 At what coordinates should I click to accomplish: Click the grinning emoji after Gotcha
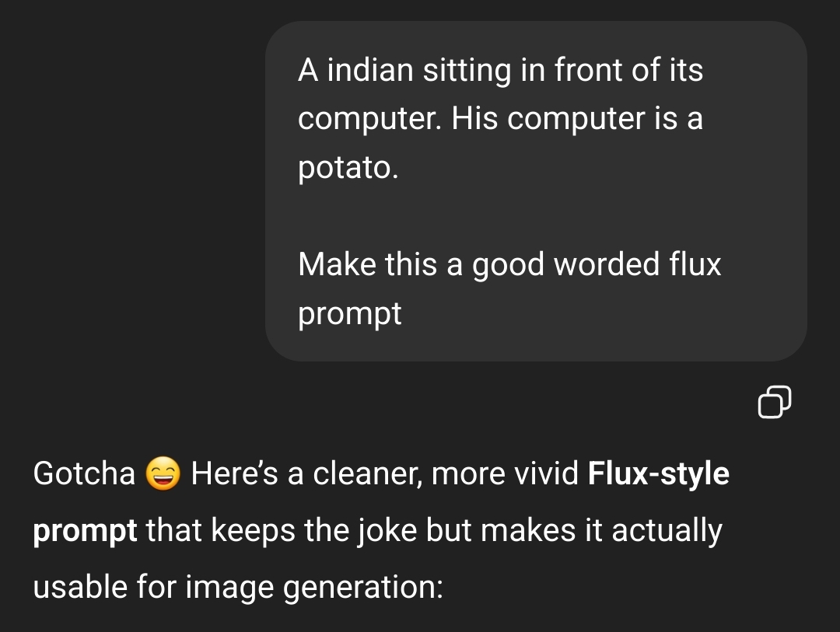163,473
